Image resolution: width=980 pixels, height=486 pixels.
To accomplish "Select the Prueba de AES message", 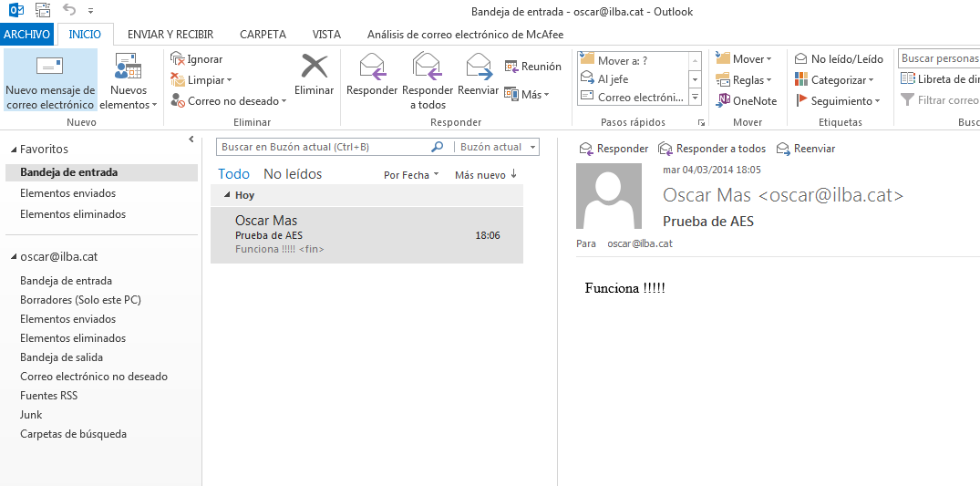I will [x=366, y=235].
